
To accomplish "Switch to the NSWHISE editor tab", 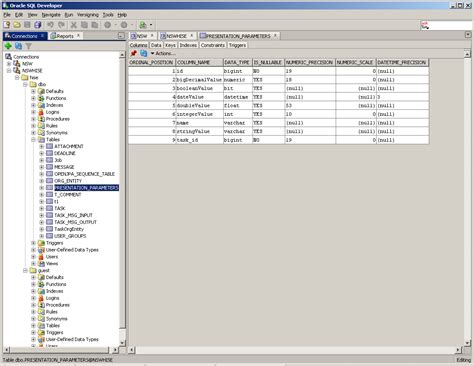I will pos(176,36).
